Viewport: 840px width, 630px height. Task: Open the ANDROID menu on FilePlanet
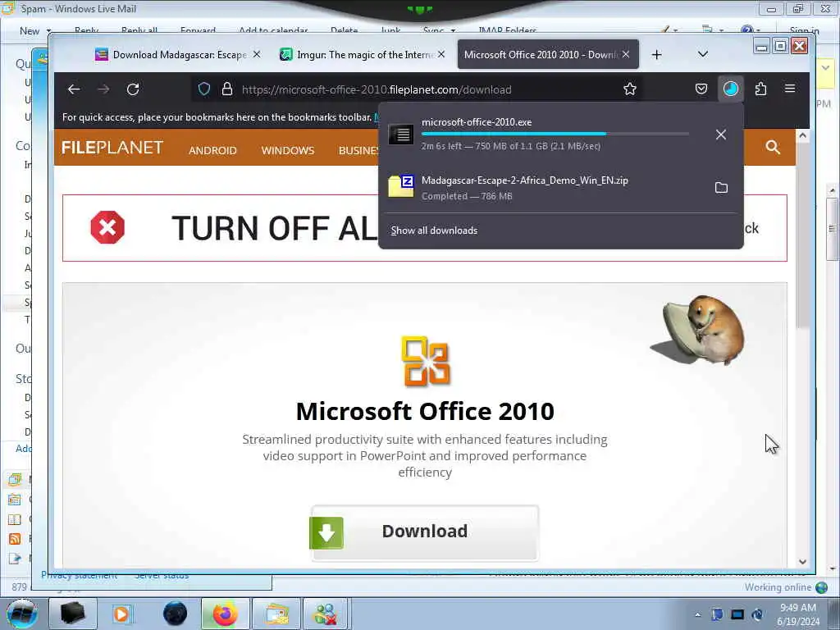tap(212, 151)
